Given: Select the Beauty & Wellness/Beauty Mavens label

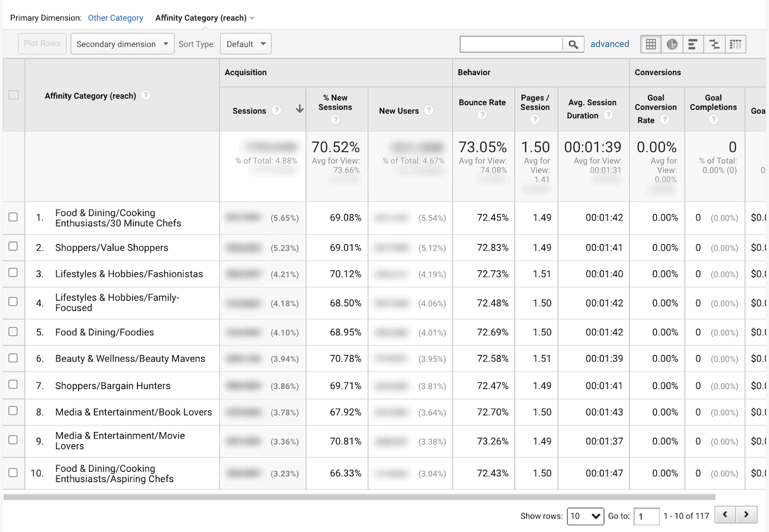Looking at the screenshot, I should pos(130,358).
